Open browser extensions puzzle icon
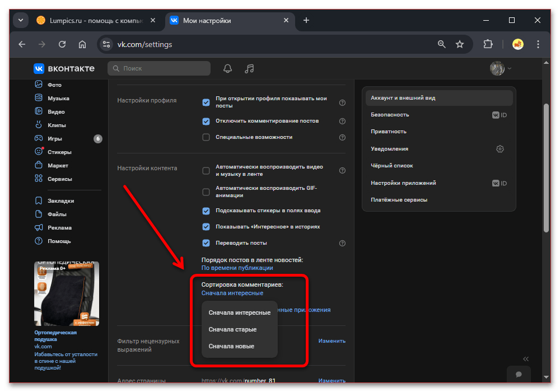560x392 pixels. [488, 44]
